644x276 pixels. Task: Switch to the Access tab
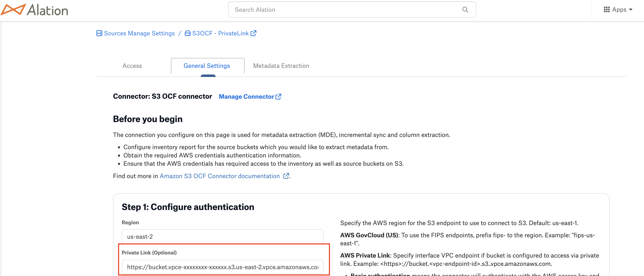click(132, 66)
